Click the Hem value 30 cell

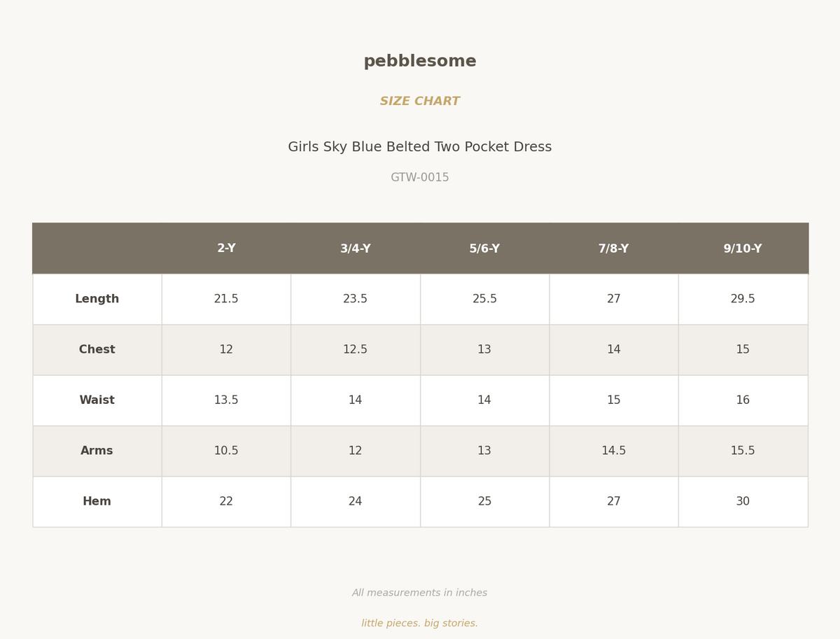point(743,502)
